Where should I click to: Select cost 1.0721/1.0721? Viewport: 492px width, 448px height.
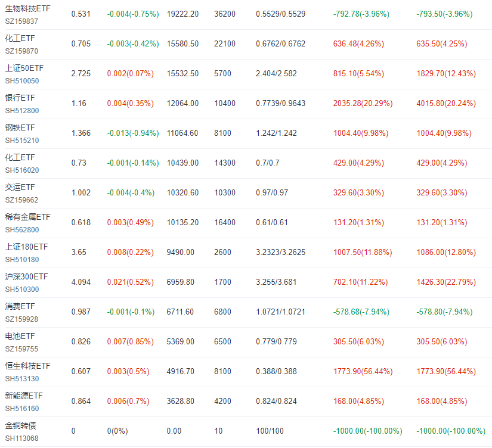[x=280, y=312]
